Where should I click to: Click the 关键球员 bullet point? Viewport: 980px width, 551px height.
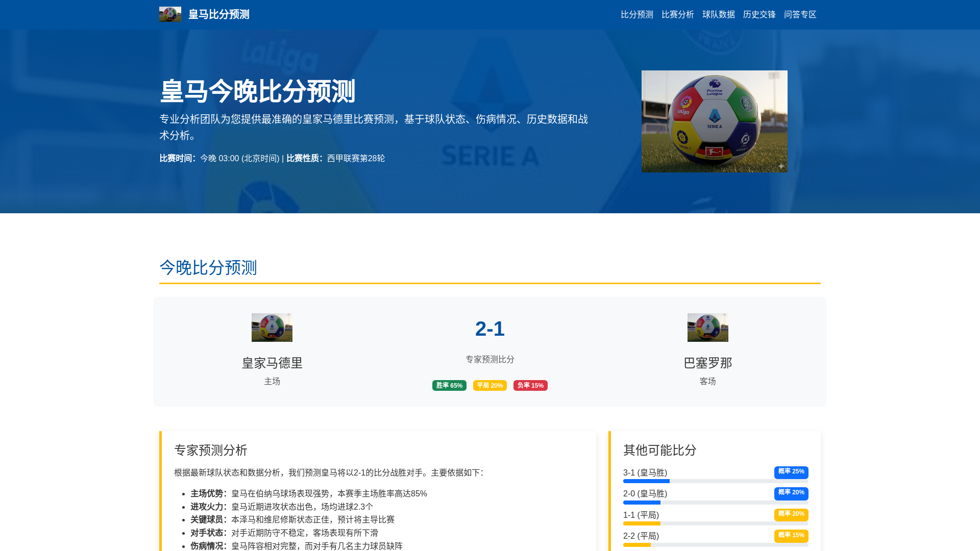click(292, 519)
